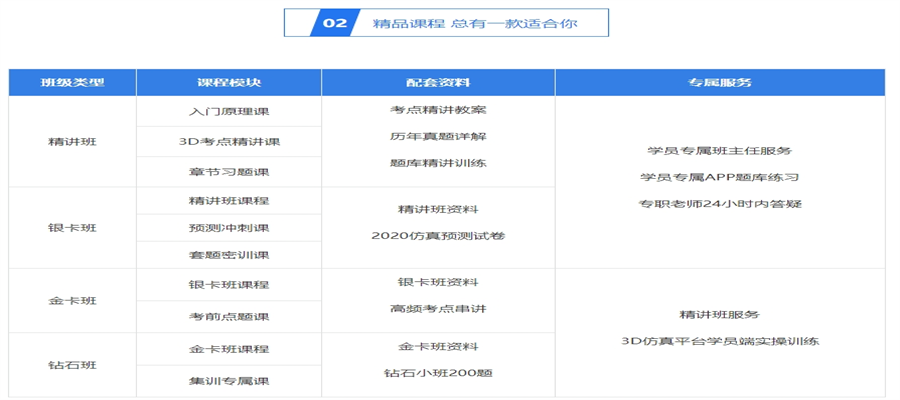The image size is (900, 400).
Task: Click the 钻石小班200题 material entry
Action: point(438,373)
